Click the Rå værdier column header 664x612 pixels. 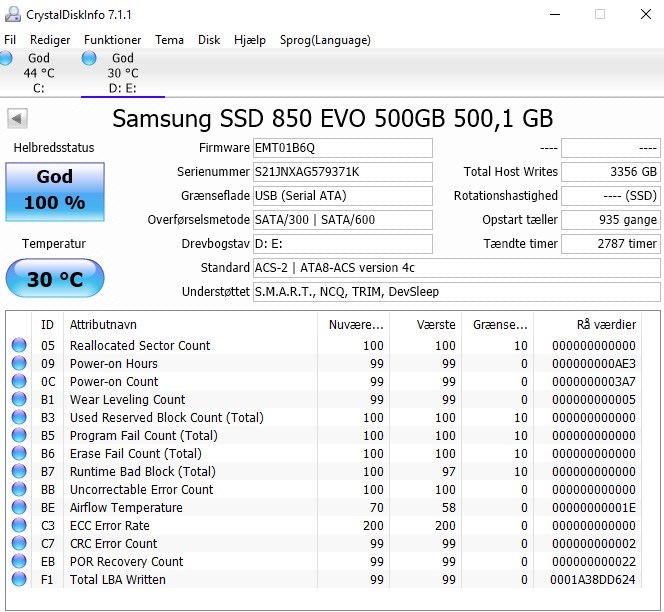pyautogui.click(x=587, y=324)
